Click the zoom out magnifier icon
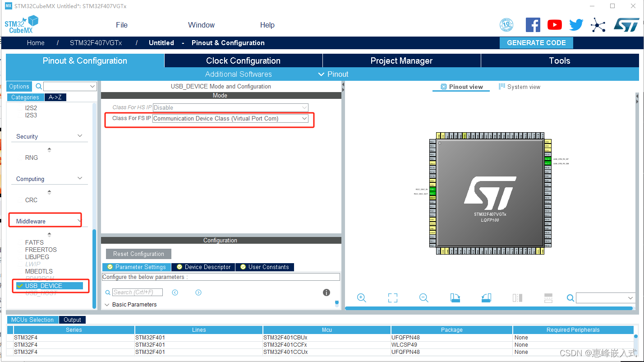Image resolution: width=644 pixels, height=362 pixels. [x=423, y=298]
